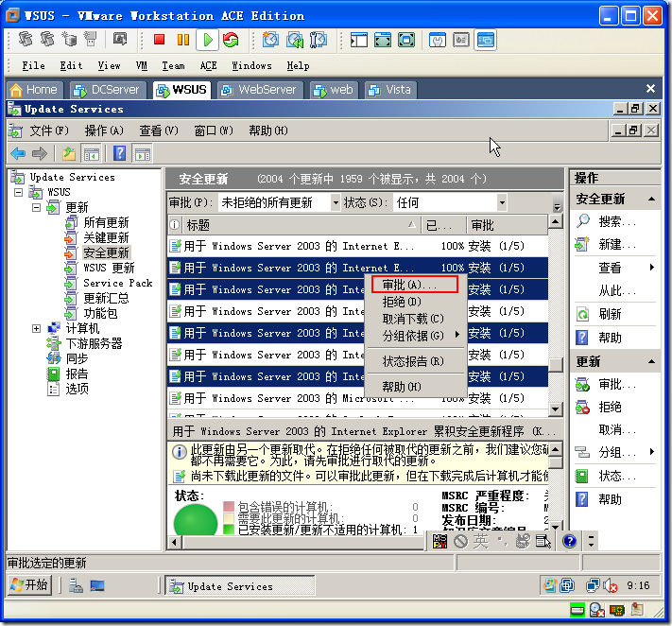The height and width of the screenshot is (626, 672).
Task: Open the 文件(F) menu
Action: [x=48, y=130]
